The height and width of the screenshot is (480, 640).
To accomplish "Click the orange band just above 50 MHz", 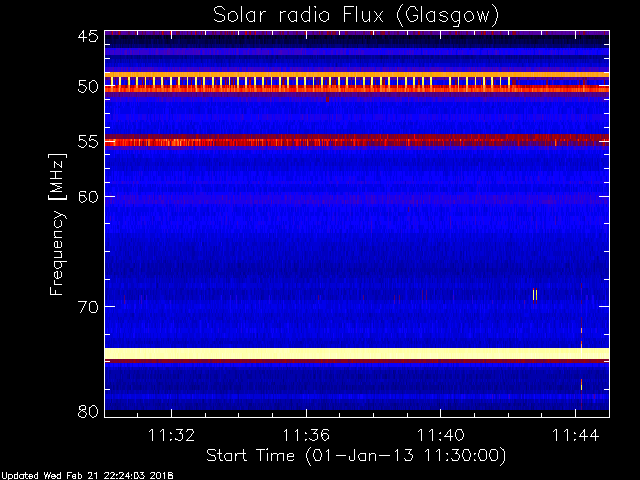I will click(357, 75).
